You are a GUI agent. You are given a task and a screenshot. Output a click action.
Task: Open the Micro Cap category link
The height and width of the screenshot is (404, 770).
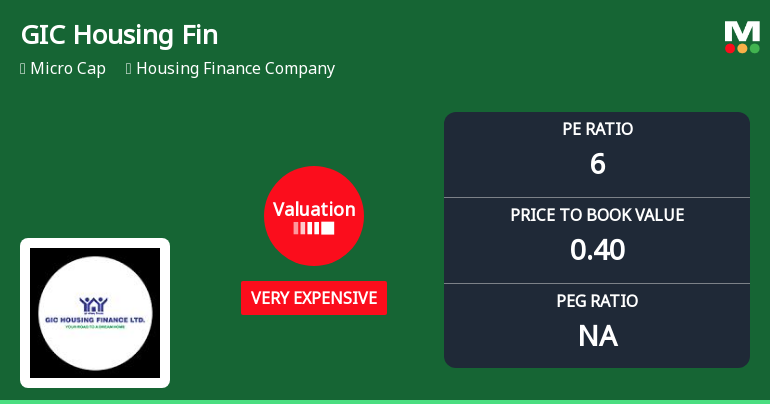[68, 69]
